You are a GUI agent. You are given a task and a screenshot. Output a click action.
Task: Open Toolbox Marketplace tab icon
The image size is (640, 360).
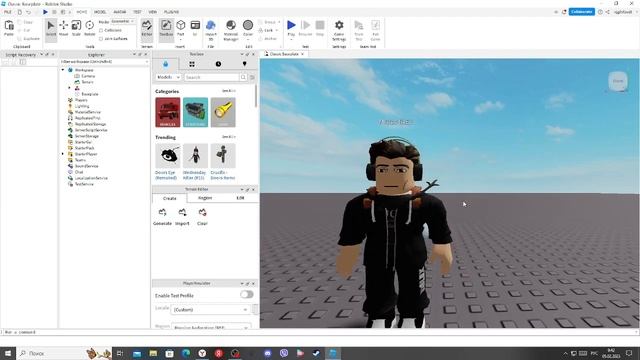click(x=165, y=64)
